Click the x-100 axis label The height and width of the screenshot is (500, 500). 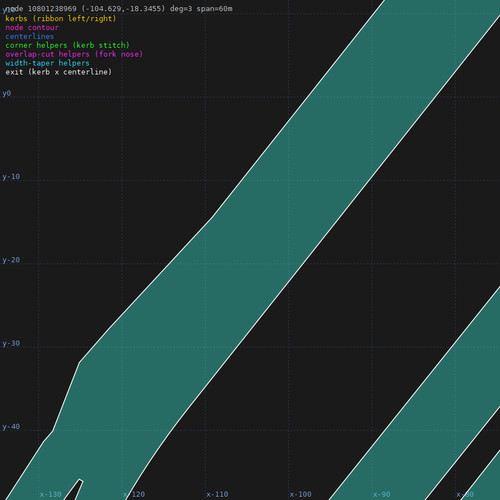click(301, 494)
